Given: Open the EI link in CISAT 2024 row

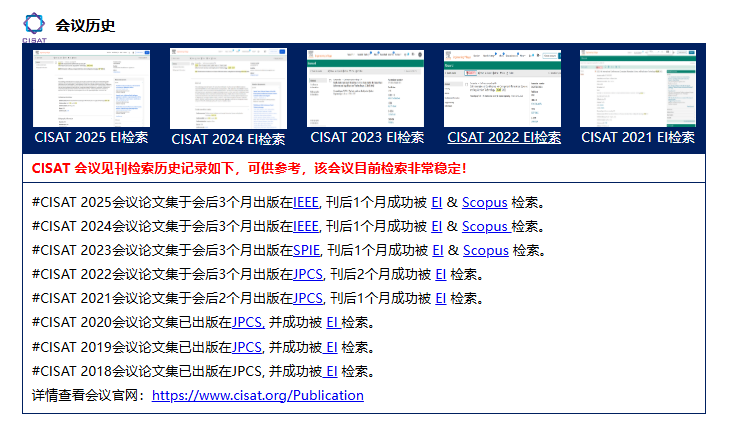Looking at the screenshot, I should pos(437,227).
